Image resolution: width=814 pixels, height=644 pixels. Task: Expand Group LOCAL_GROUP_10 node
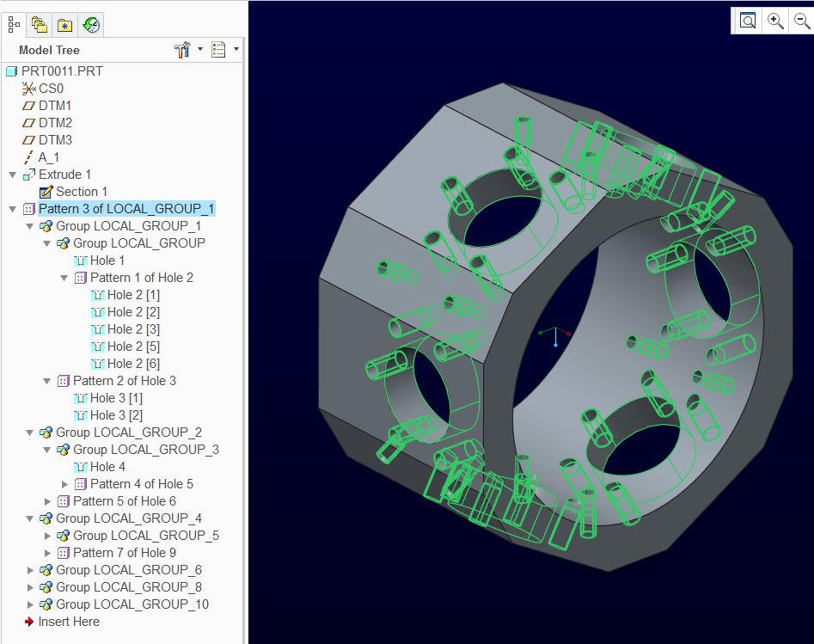[30, 604]
